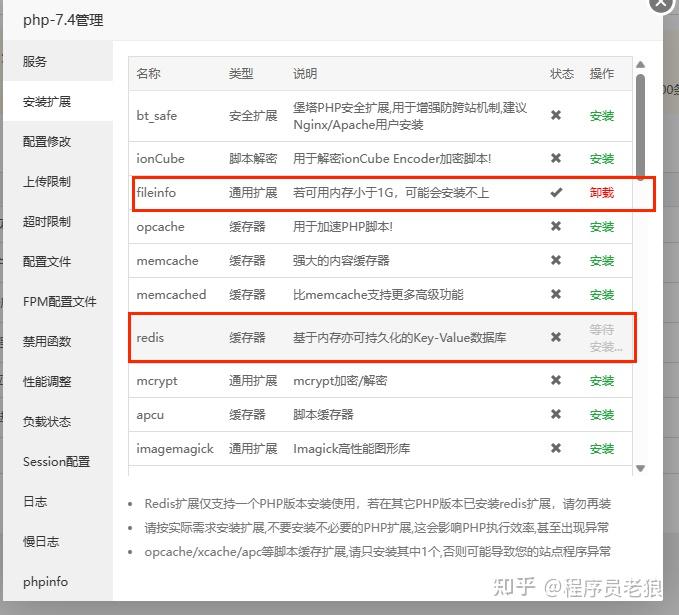679x615 pixels.
Task: Install the apcu extension
Action: coord(601,414)
